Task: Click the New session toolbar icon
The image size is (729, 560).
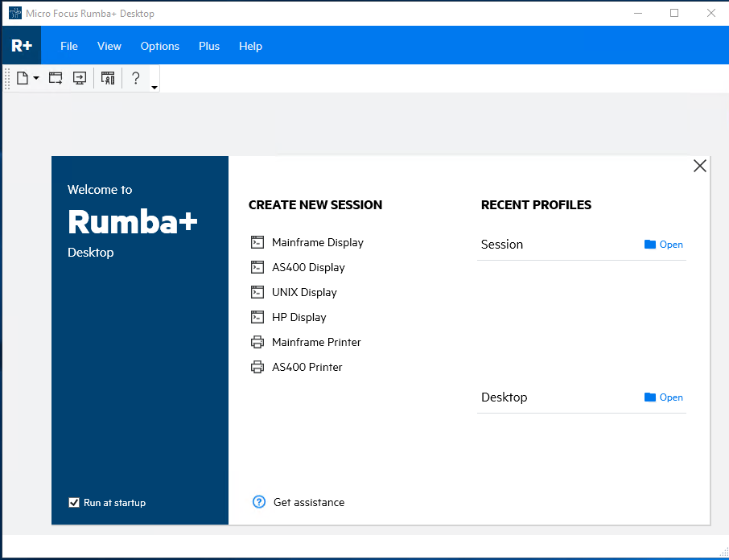Action: tap(22, 77)
